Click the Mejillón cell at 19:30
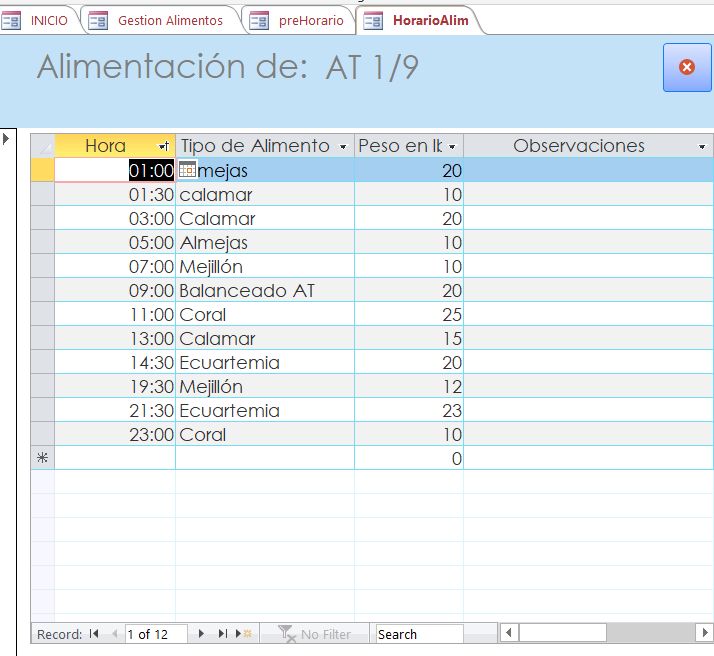Image resolution: width=714 pixels, height=656 pixels. 265,386
